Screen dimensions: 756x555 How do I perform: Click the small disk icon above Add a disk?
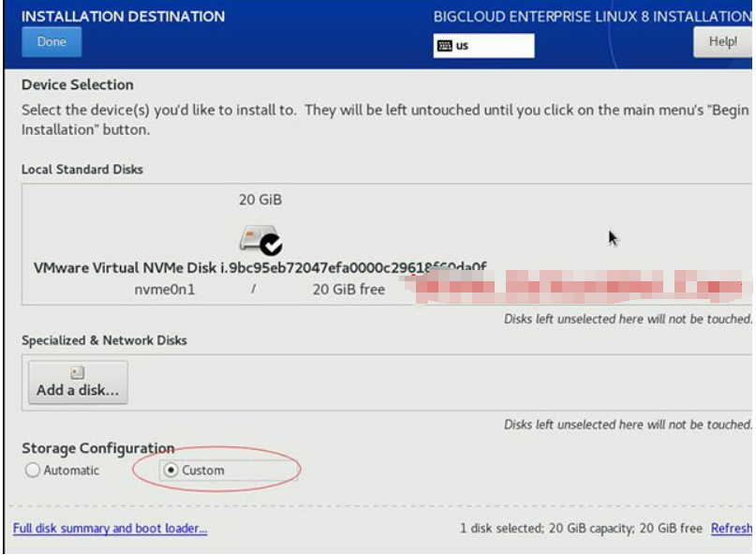77,372
